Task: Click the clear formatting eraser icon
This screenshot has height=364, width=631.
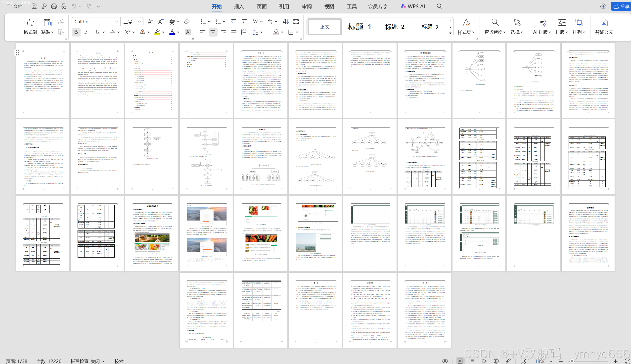Action: [x=187, y=22]
